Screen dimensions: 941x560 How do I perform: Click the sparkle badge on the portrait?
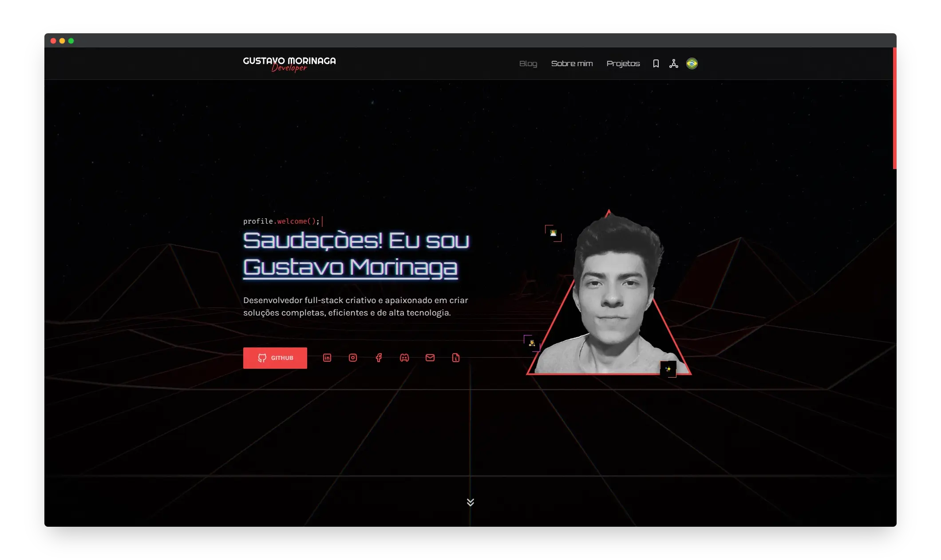click(x=668, y=369)
